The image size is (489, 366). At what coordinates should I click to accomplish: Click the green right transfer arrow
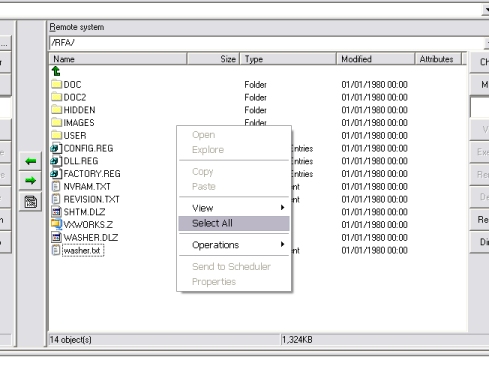(30, 181)
